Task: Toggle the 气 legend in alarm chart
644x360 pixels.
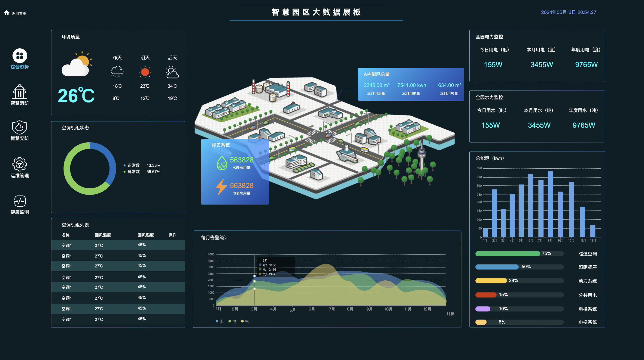Action: [245, 321]
